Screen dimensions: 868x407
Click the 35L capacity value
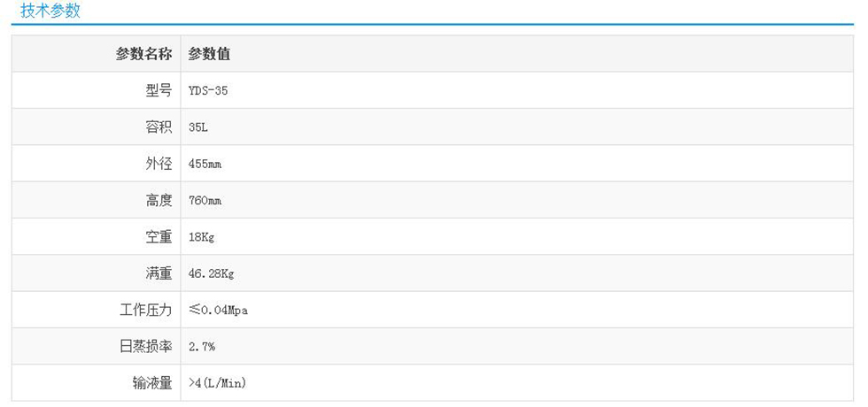point(198,127)
